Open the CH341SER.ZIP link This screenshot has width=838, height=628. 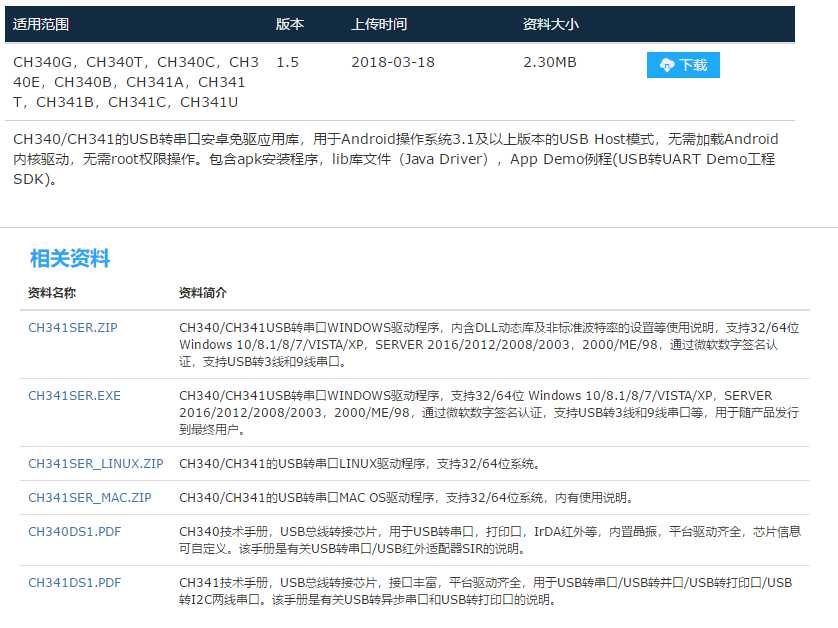point(73,328)
